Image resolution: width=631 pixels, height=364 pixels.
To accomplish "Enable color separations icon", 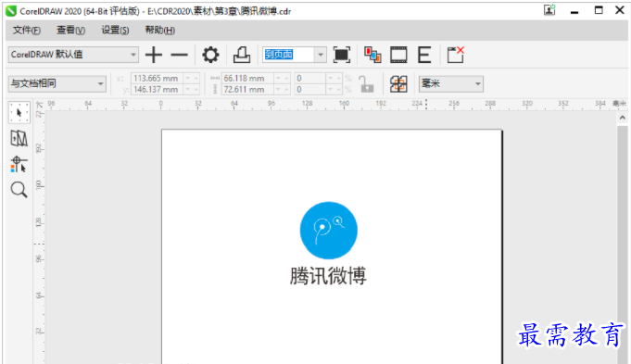I will coord(372,55).
